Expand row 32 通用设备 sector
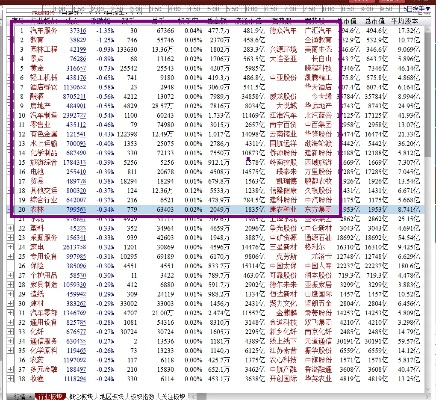Screen dimensions: 436x400 10,322
